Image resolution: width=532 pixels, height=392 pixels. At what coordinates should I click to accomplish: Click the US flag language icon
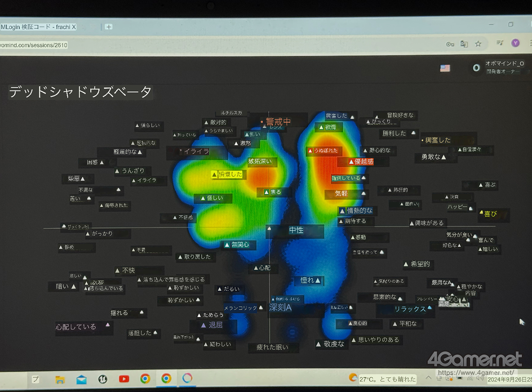pyautogui.click(x=445, y=68)
